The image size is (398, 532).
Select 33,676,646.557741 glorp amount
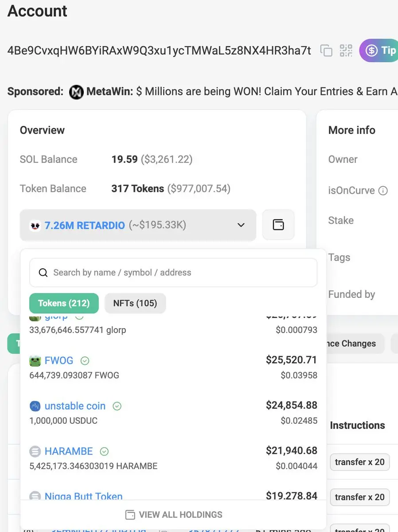click(78, 330)
